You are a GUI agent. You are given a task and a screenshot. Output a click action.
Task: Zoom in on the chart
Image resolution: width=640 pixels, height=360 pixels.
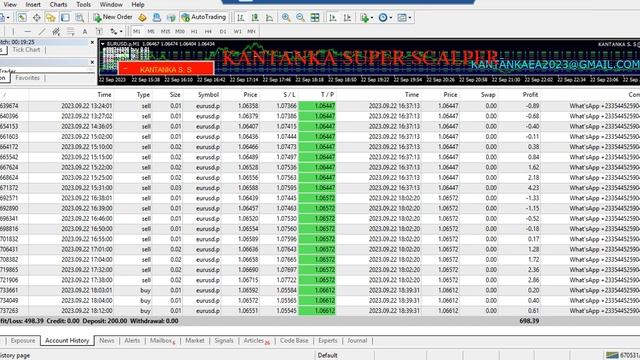tap(286, 17)
